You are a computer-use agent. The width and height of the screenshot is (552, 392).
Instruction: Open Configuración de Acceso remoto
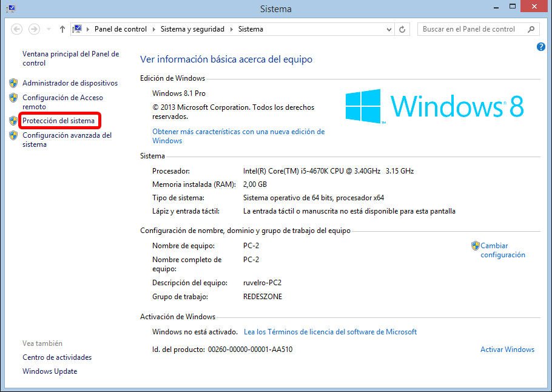pyautogui.click(x=62, y=102)
